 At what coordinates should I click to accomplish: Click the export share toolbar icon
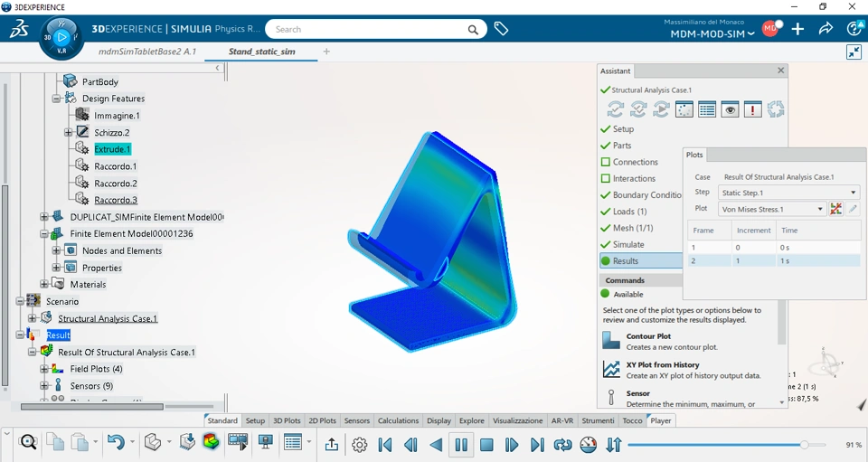click(x=332, y=444)
